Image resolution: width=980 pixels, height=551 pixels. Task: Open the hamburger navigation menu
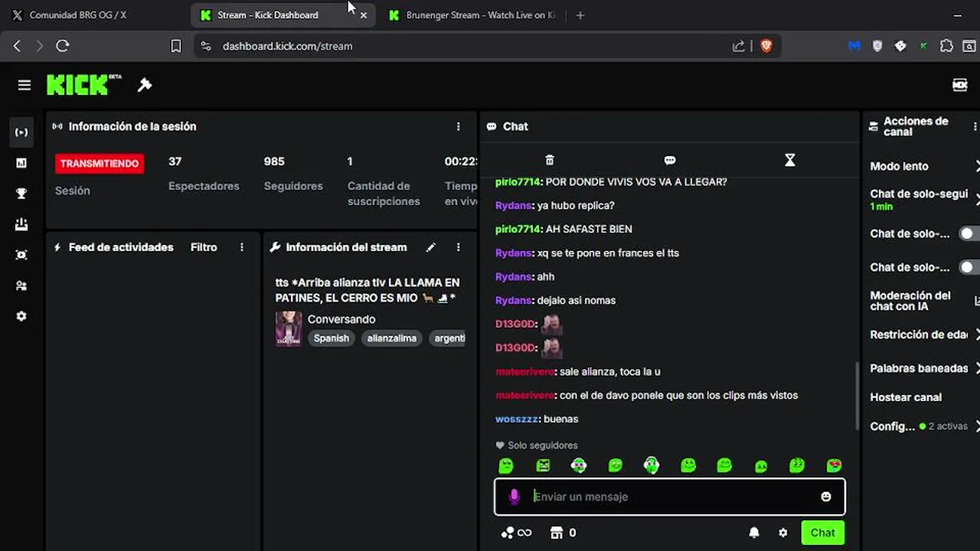coord(24,85)
